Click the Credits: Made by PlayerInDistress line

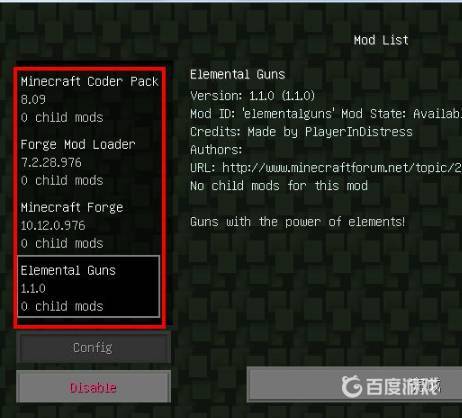pyautogui.click(x=301, y=132)
